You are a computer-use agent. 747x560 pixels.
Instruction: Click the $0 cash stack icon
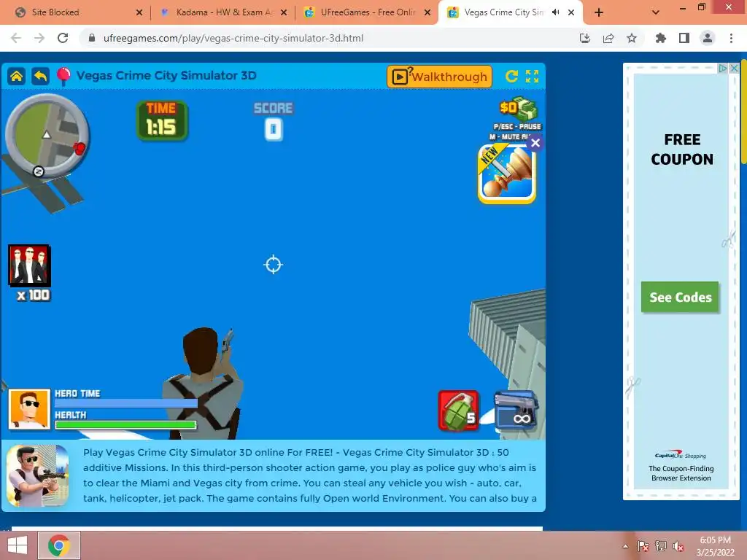click(519, 109)
